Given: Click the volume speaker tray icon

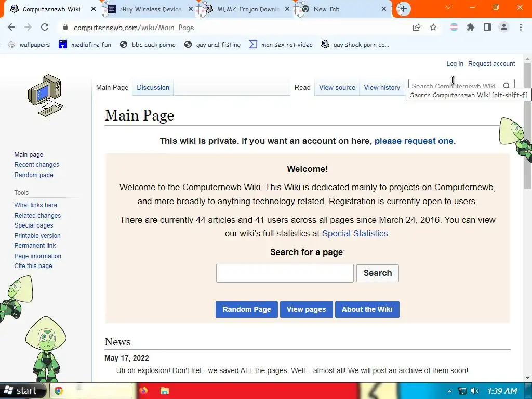Looking at the screenshot, I should tap(475, 391).
